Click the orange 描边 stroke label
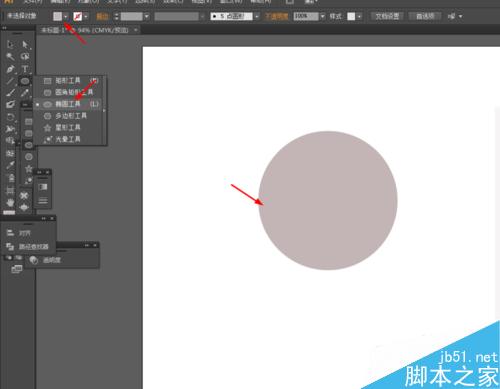 (102, 16)
